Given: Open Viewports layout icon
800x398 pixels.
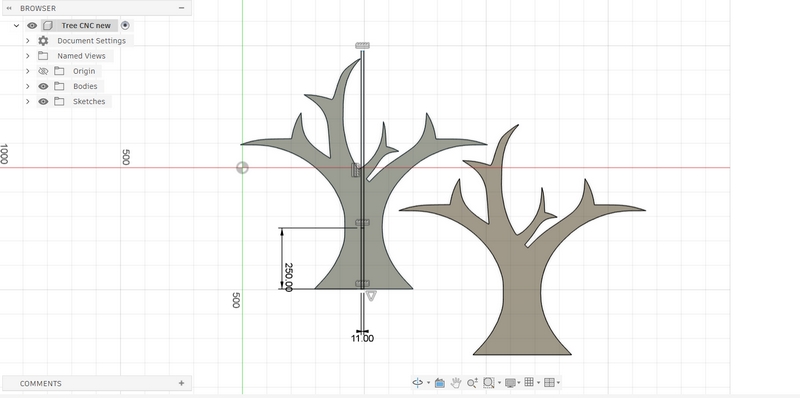Looking at the screenshot, I should (549, 382).
